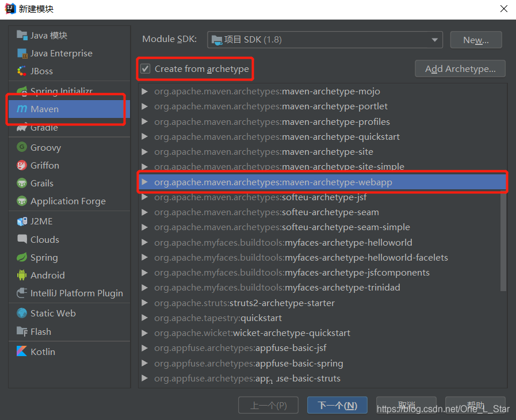Click the Application Forge icon
The image size is (516, 420).
click(22, 201)
